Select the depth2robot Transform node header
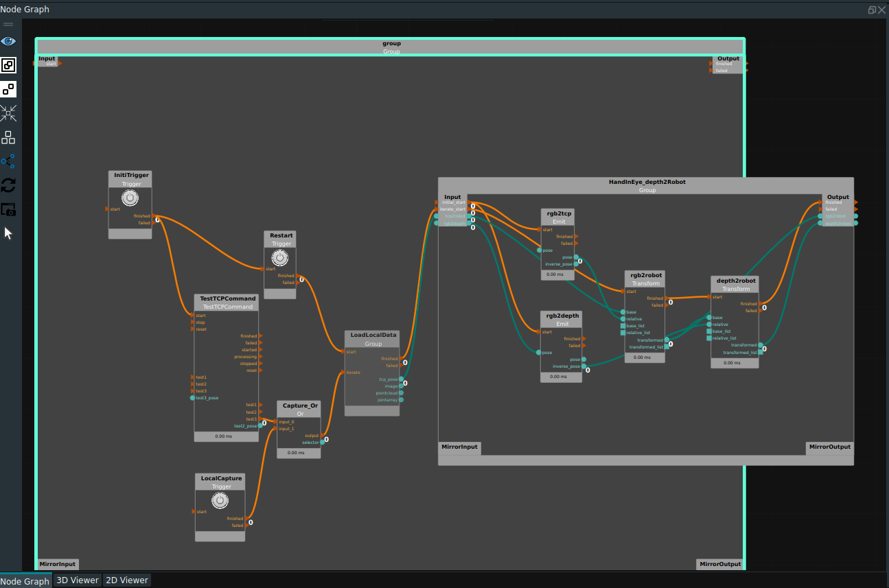 [x=735, y=285]
